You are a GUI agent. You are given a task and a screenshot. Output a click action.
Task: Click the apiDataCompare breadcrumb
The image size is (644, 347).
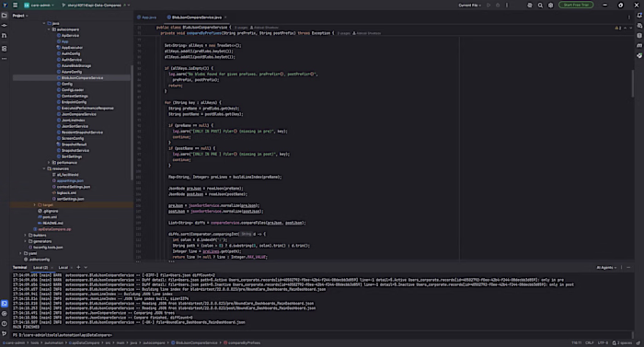pos(85,343)
